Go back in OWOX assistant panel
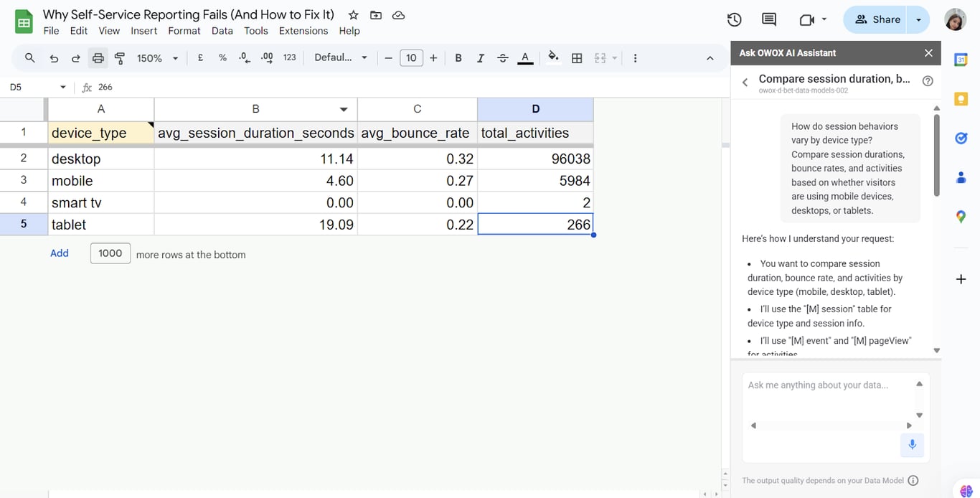The width and height of the screenshot is (980, 498). tap(745, 83)
